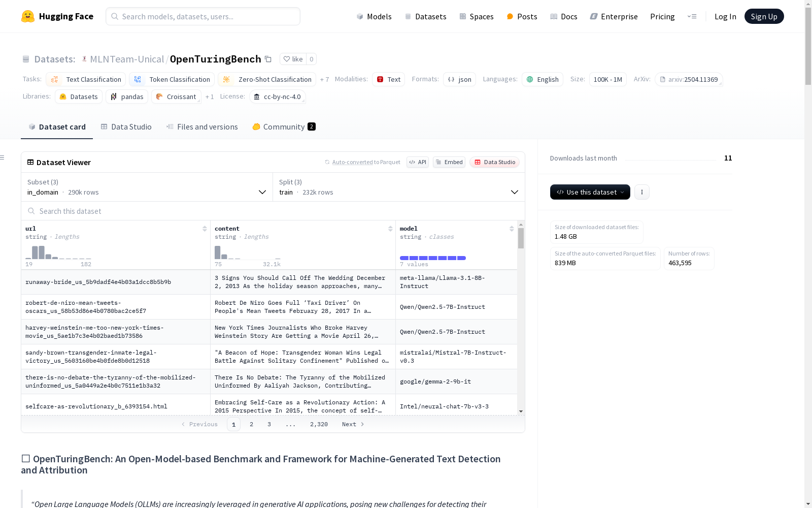The height and width of the screenshot is (508, 812).
Task: Click the English language tag
Action: coord(543,79)
